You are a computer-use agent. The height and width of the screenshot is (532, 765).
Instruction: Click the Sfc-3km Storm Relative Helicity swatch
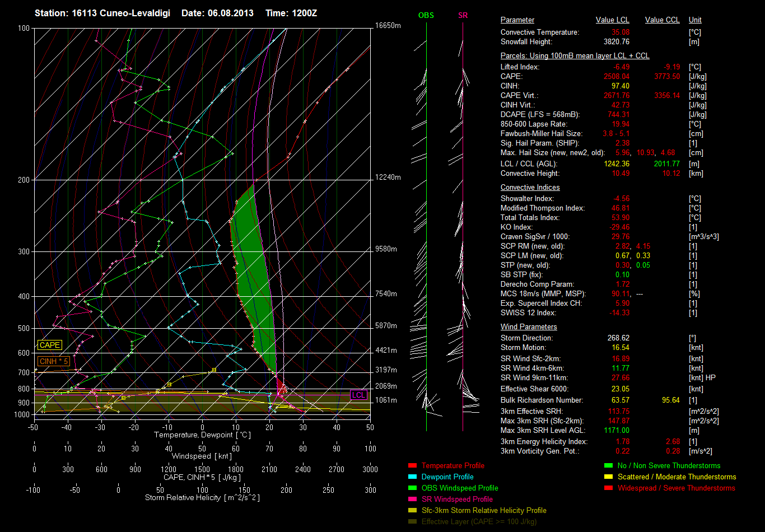click(412, 511)
